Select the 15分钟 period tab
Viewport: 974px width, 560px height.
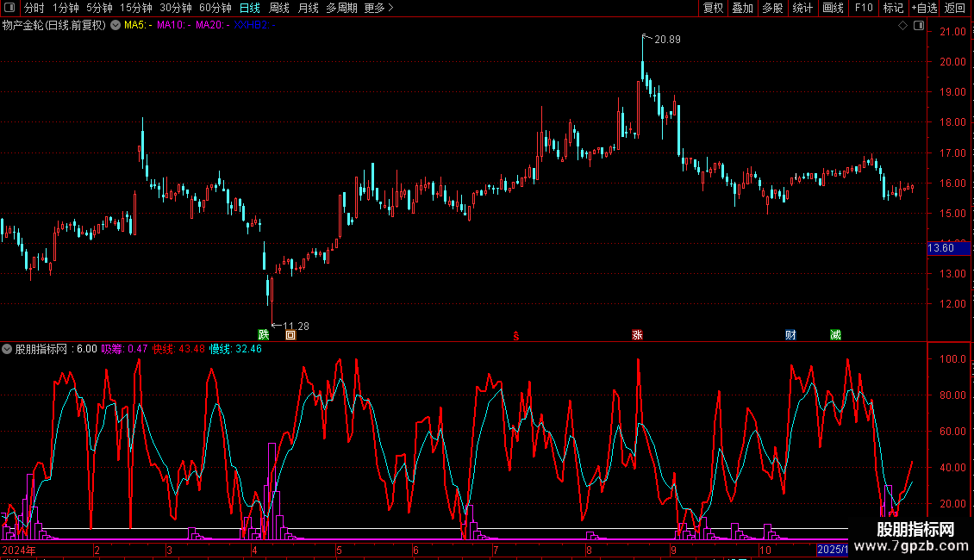click(x=136, y=8)
